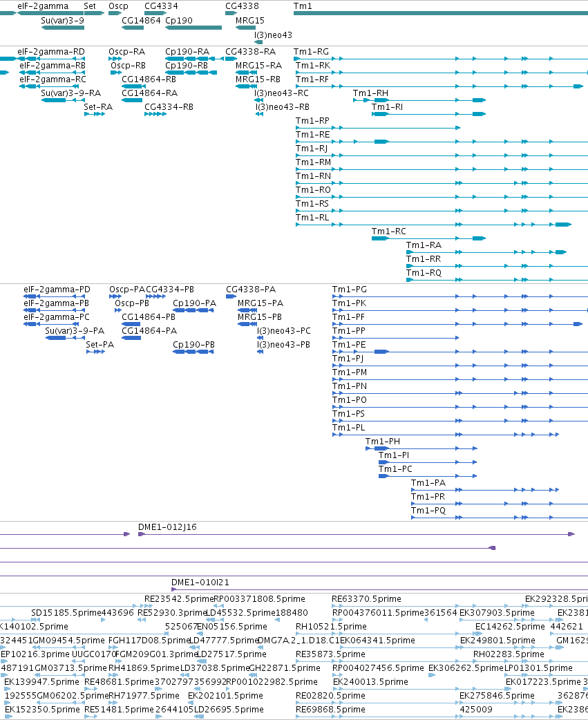Select protein label Tm1-PQ

point(428,510)
